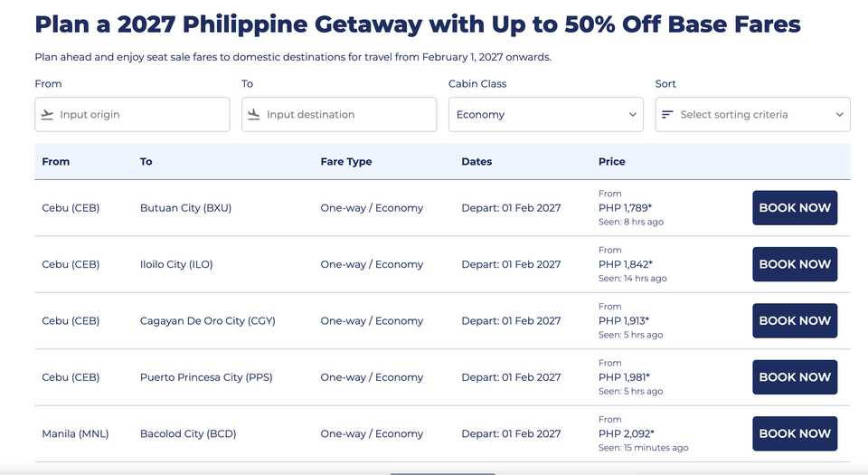Book the Cebu to Butuan City flight

[x=795, y=207]
